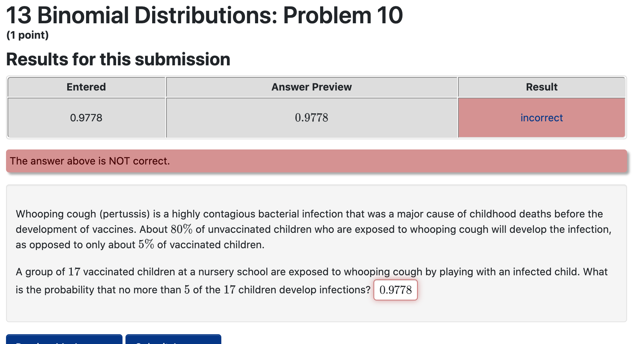Click the 1 point label

28,35
